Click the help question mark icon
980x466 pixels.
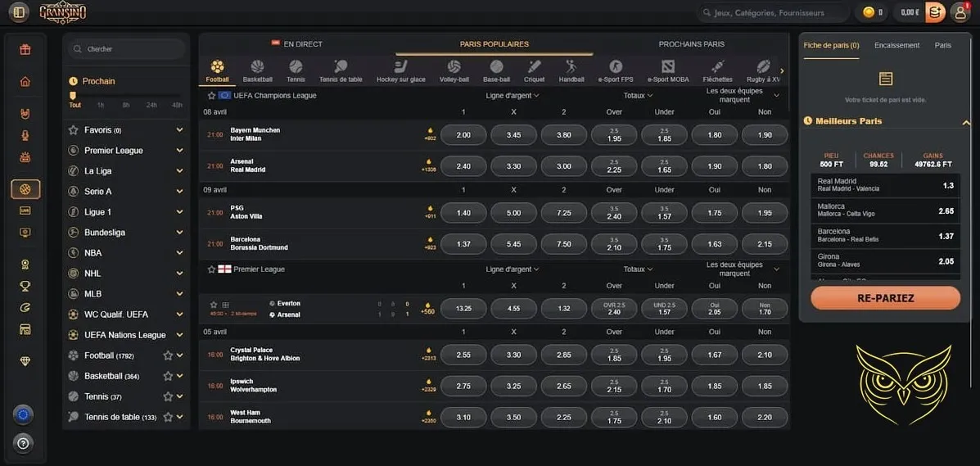pos(24,443)
